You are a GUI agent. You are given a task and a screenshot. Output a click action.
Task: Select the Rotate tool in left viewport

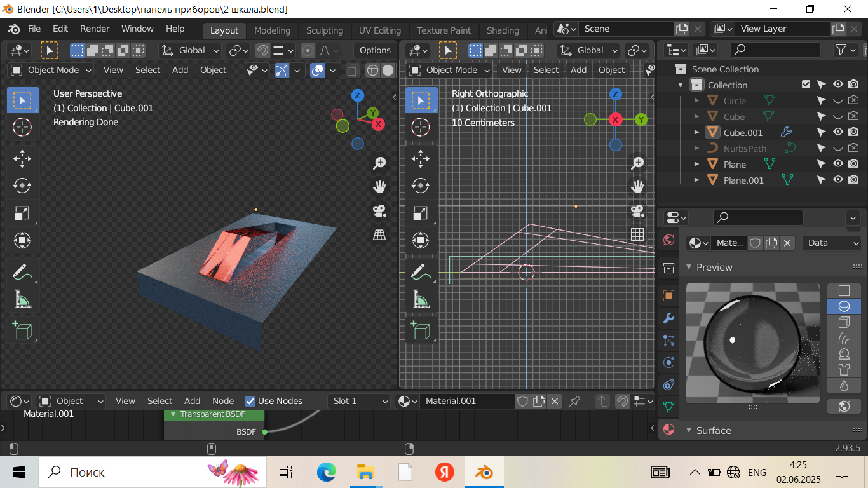(x=22, y=186)
